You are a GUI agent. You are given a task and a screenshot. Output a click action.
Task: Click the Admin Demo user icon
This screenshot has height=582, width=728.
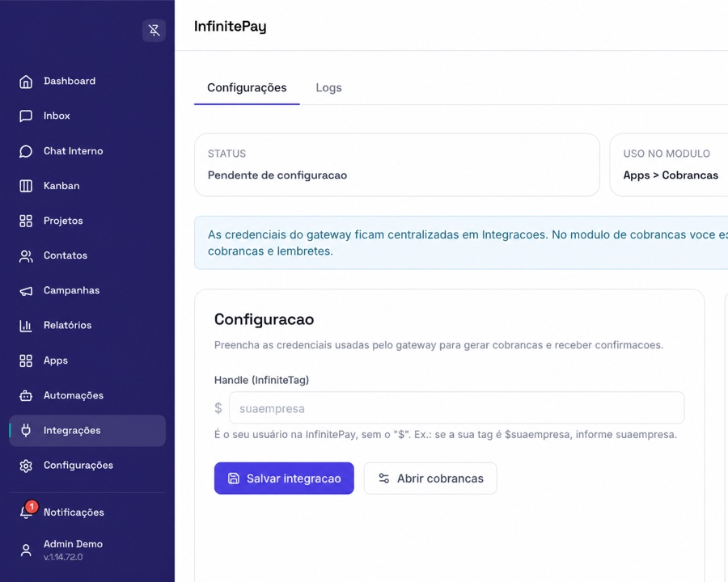click(x=26, y=550)
